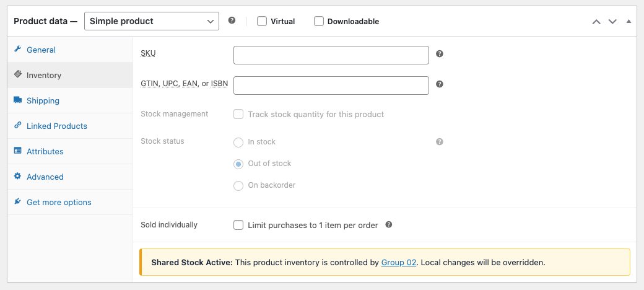
Task: Click the help icon for Stock status
Action: tap(440, 142)
